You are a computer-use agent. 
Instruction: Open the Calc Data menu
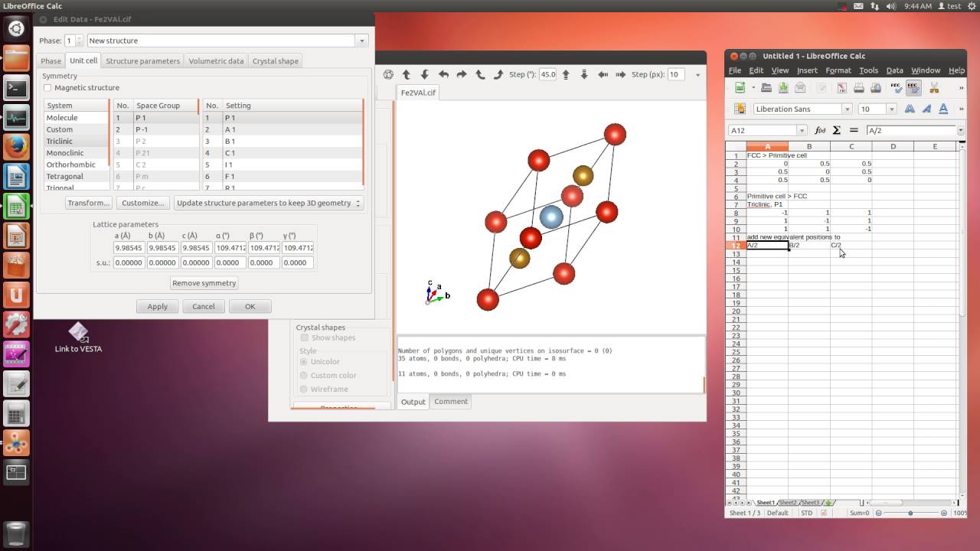point(894,70)
